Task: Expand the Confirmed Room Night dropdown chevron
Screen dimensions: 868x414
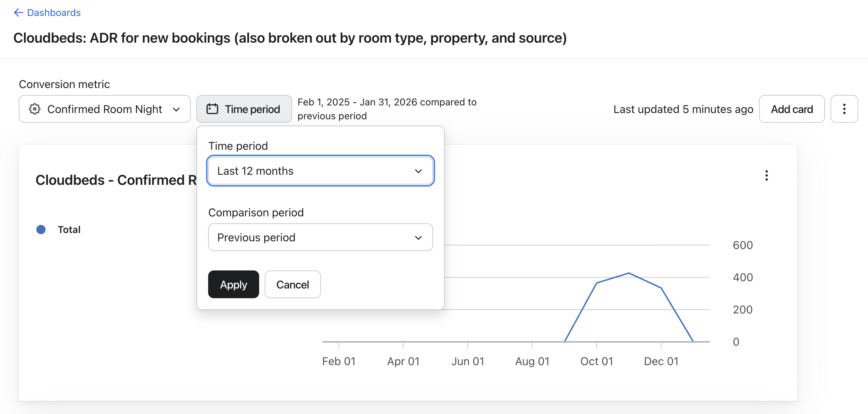Action: [x=176, y=110]
